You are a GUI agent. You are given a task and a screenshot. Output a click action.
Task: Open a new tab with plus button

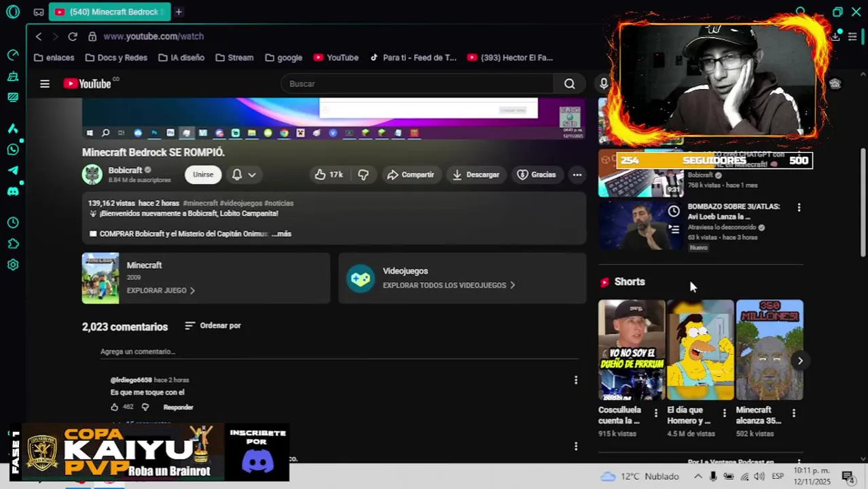[x=179, y=12]
